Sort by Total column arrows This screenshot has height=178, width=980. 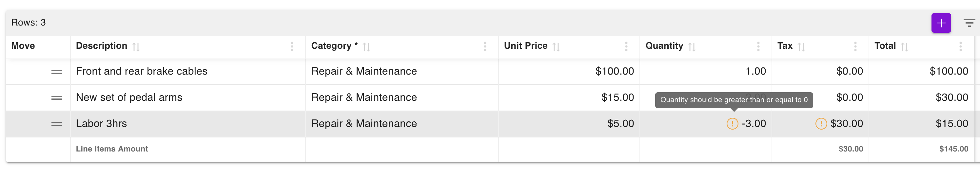tap(904, 47)
